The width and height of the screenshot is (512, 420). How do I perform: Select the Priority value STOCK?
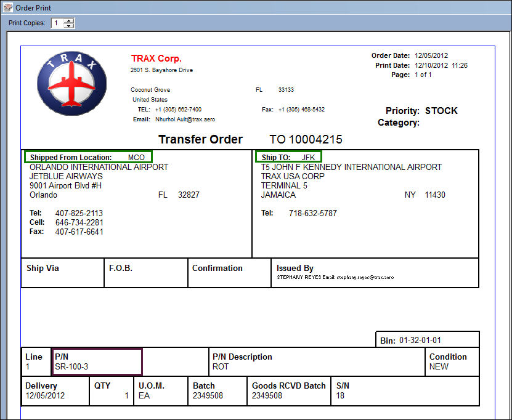point(441,111)
